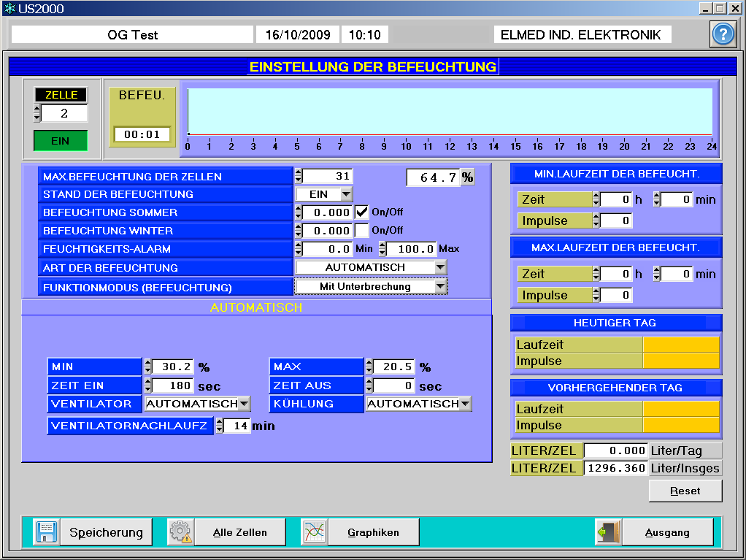
Task: Enable the BEFEUCHTUNG WINTER On/Off checkbox
Action: (x=362, y=230)
